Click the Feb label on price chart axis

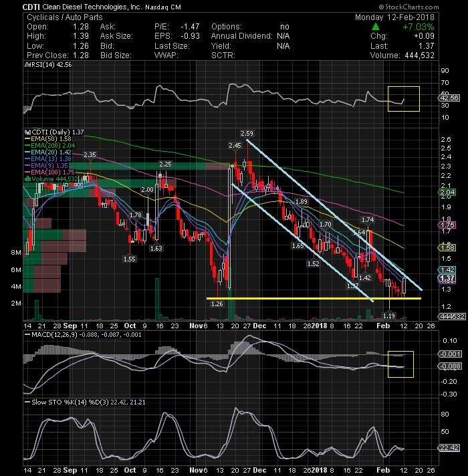pyautogui.click(x=383, y=326)
